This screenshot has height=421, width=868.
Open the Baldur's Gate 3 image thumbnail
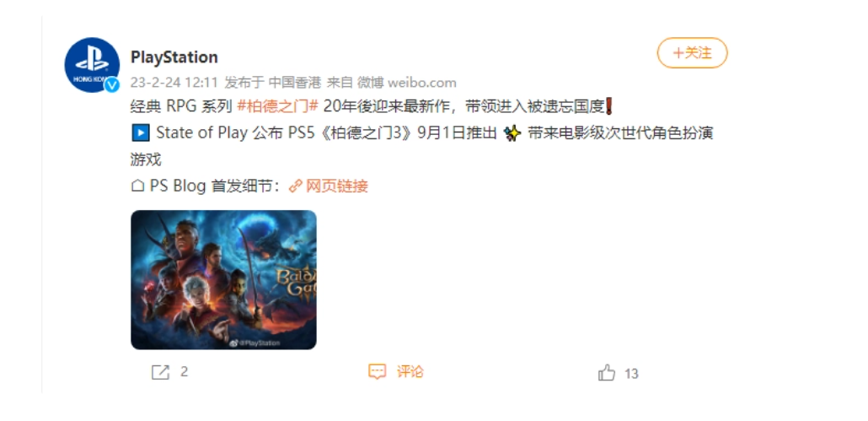pyautogui.click(x=223, y=280)
